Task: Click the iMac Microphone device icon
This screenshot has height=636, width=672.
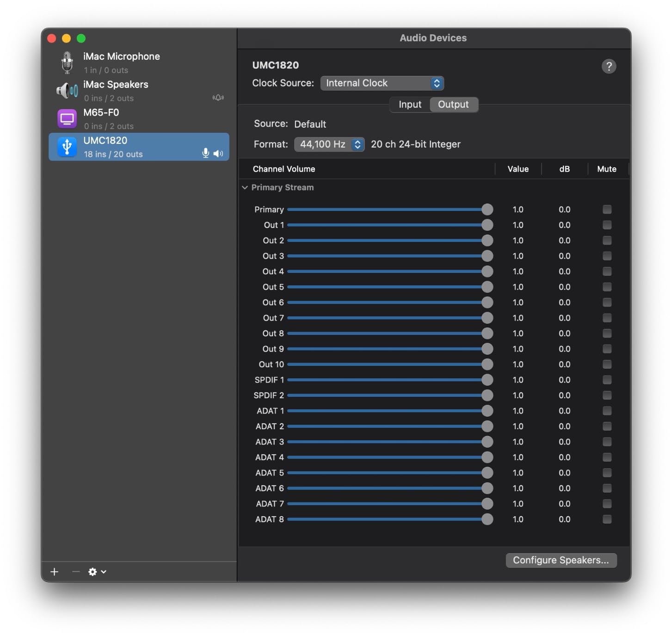Action: click(67, 62)
